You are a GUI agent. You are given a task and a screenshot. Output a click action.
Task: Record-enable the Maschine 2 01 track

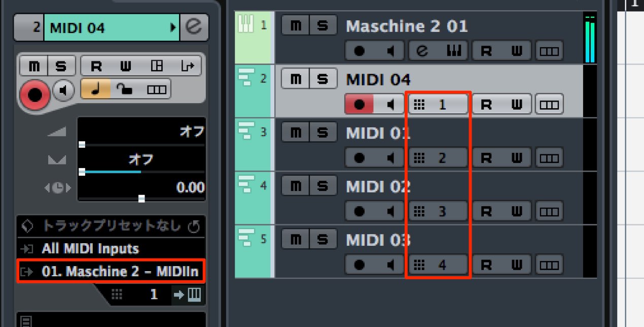click(360, 51)
